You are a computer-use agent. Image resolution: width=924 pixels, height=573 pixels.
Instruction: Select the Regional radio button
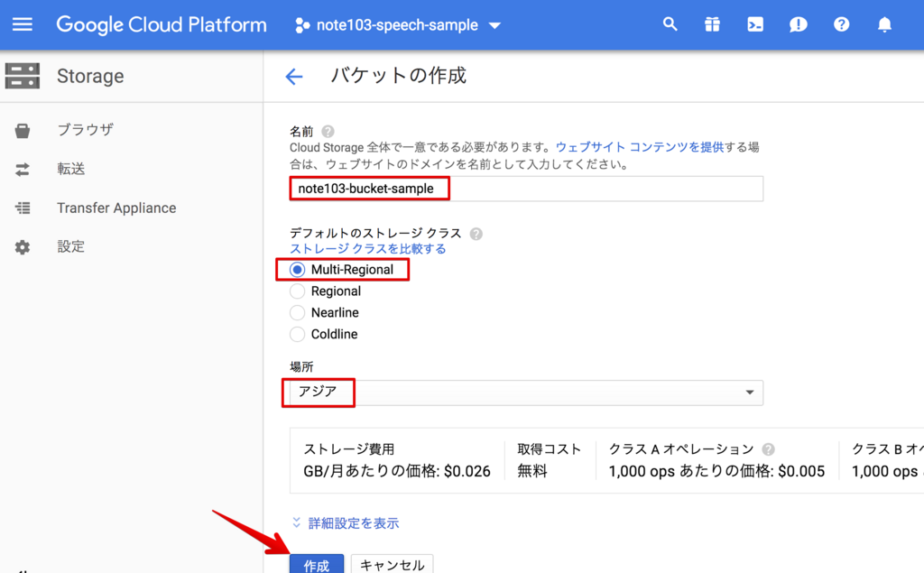298,291
